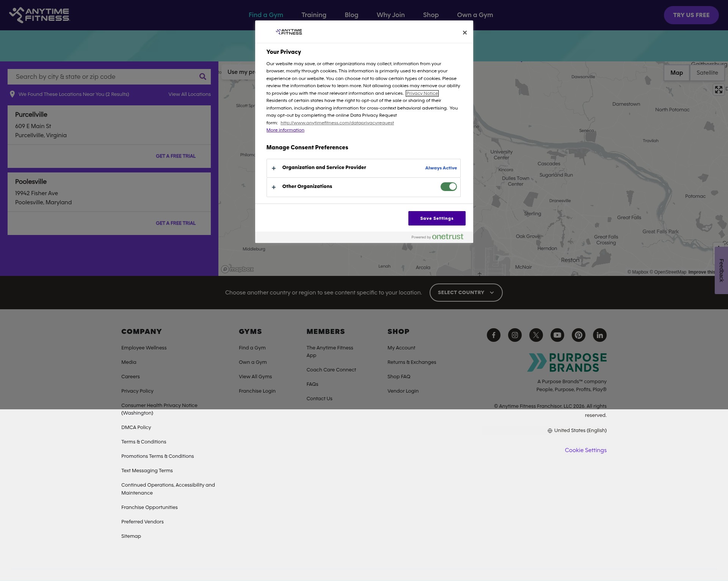Click Save Settings in privacy dialog
Viewport: 728px width, 581px height.
pyautogui.click(x=437, y=218)
